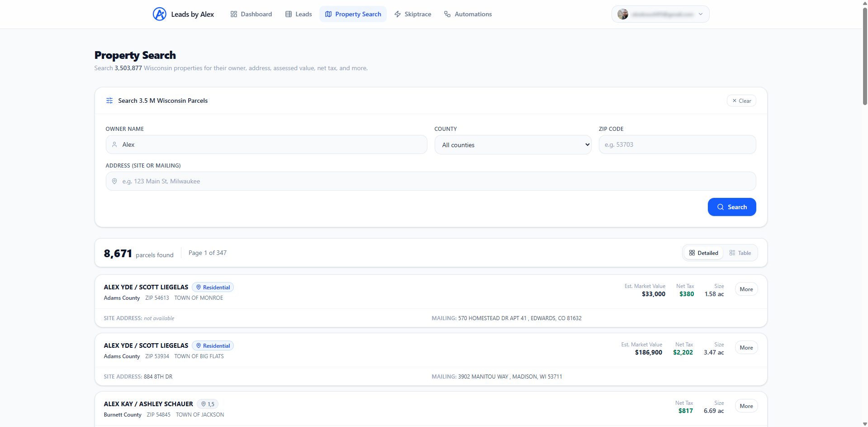
Task: Expand the account menu chevron
Action: [701, 14]
